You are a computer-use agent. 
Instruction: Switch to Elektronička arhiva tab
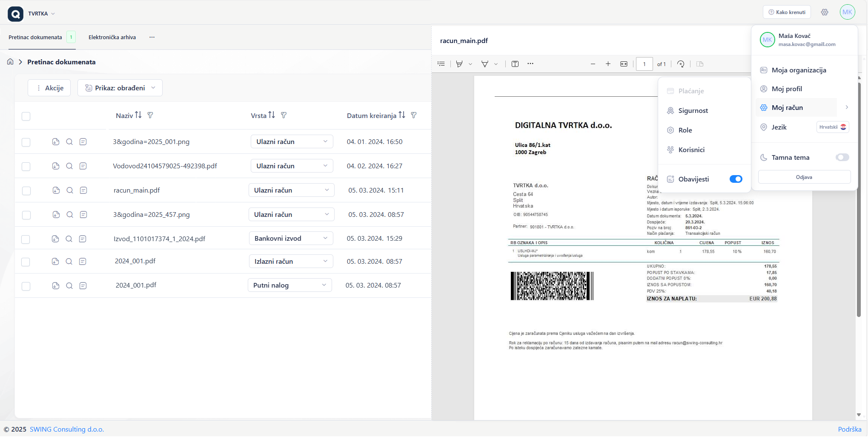(x=112, y=37)
